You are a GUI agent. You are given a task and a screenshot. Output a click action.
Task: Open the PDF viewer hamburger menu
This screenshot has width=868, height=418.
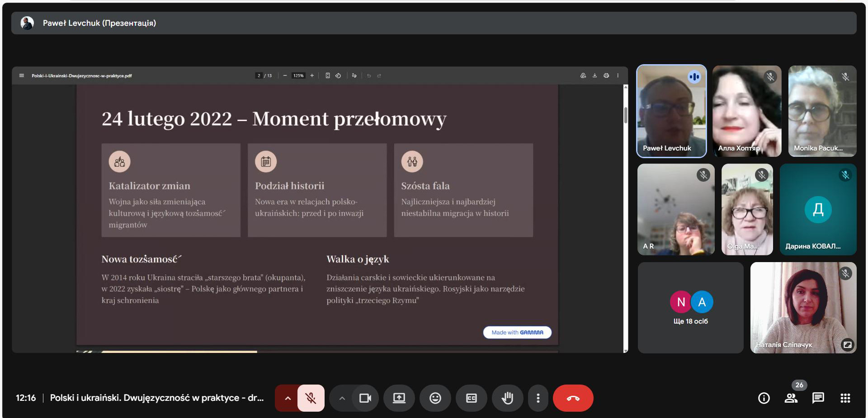click(x=21, y=75)
